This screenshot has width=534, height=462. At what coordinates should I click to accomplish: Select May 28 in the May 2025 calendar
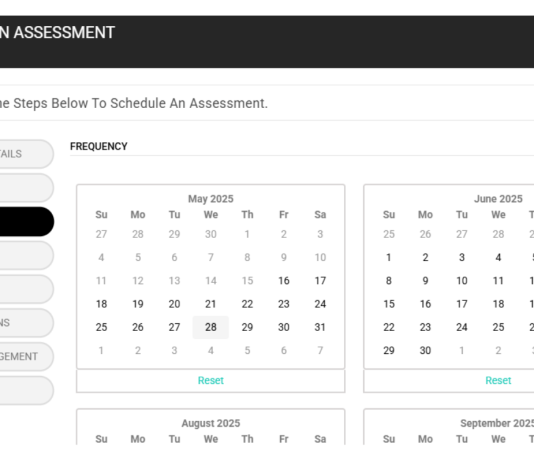point(210,327)
